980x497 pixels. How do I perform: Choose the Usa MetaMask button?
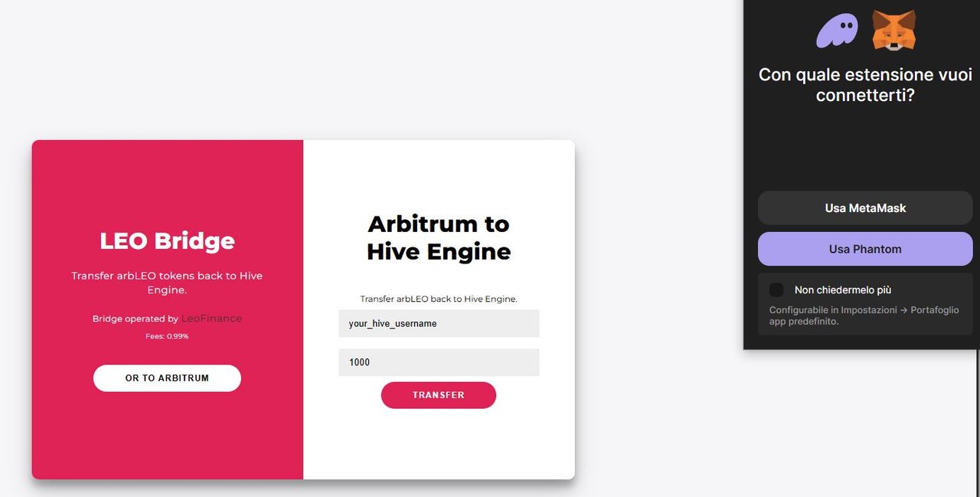tap(865, 208)
